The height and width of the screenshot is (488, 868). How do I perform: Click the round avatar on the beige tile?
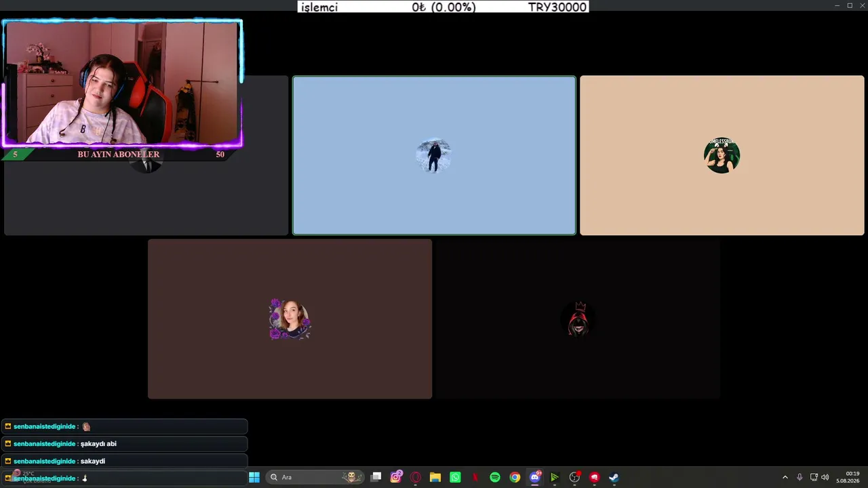(722, 155)
